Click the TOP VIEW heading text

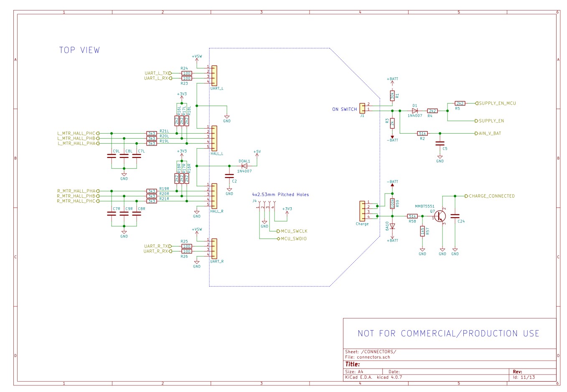(x=79, y=50)
